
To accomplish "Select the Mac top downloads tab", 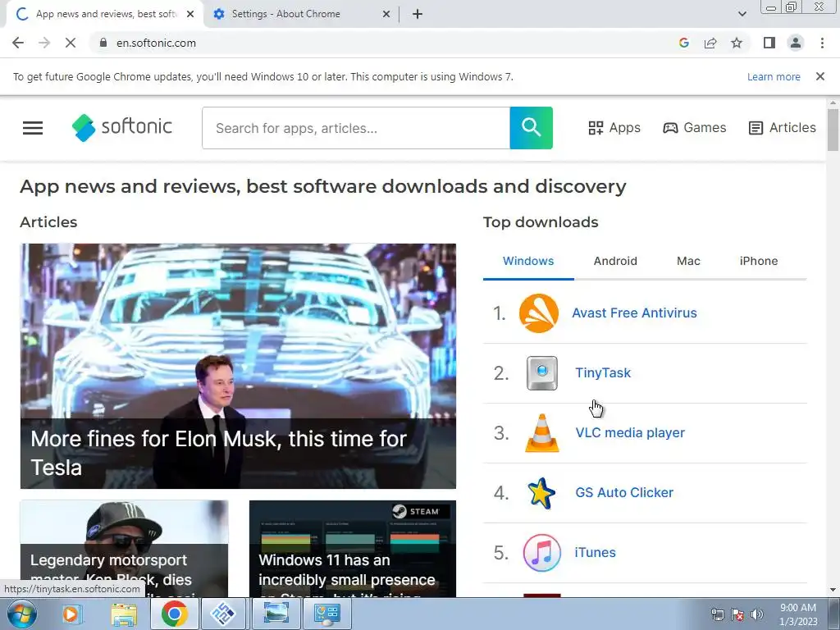I will pyautogui.click(x=688, y=261).
